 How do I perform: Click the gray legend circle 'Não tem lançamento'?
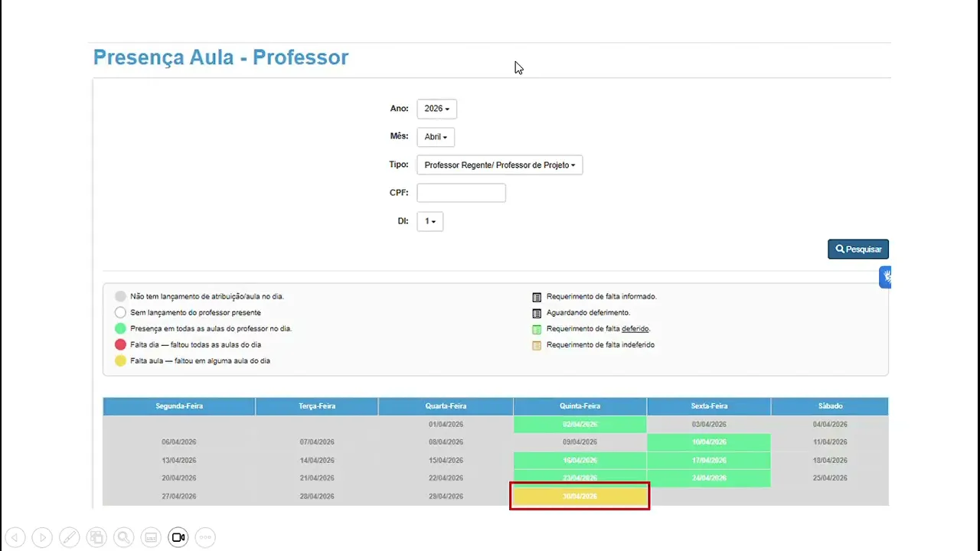pos(120,296)
